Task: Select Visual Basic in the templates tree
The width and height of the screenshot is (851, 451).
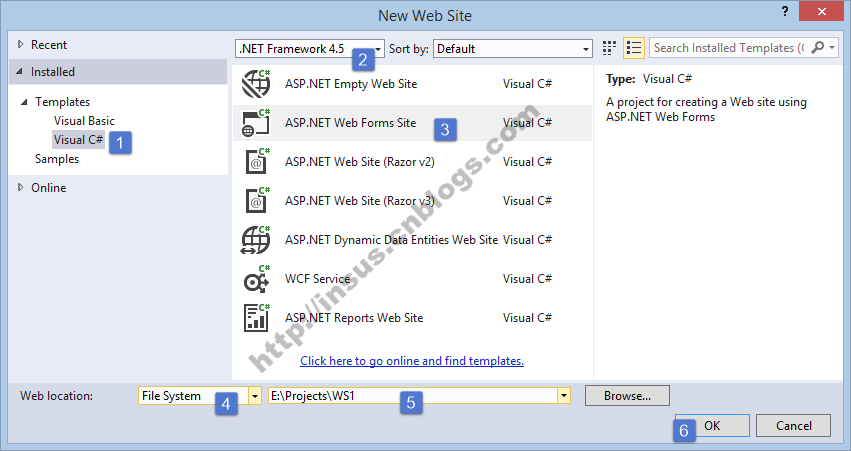Action: [84, 120]
